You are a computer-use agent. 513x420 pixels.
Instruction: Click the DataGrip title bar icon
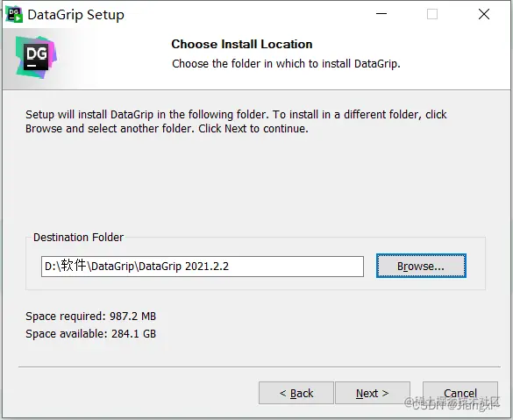coord(14,15)
